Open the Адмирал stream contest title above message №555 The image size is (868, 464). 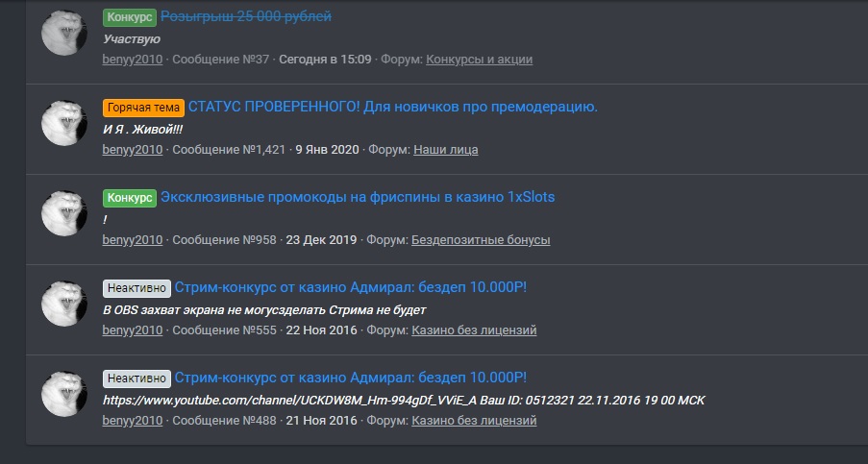coord(351,287)
